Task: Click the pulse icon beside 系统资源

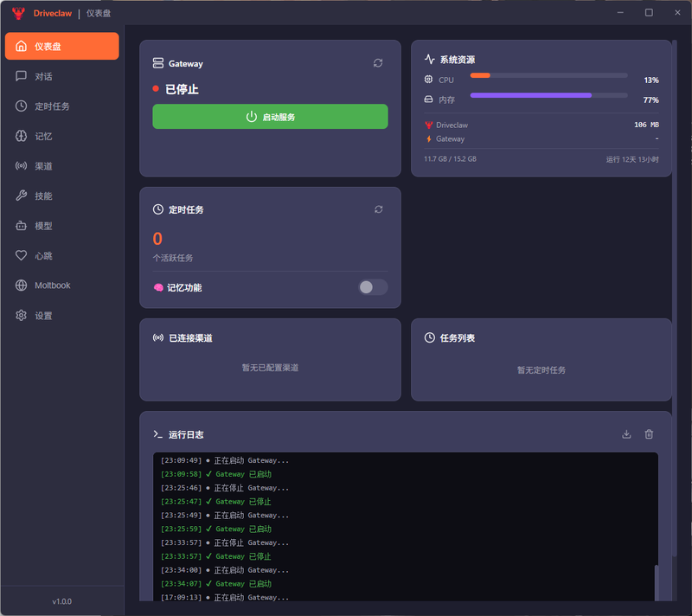Action: 429,59
